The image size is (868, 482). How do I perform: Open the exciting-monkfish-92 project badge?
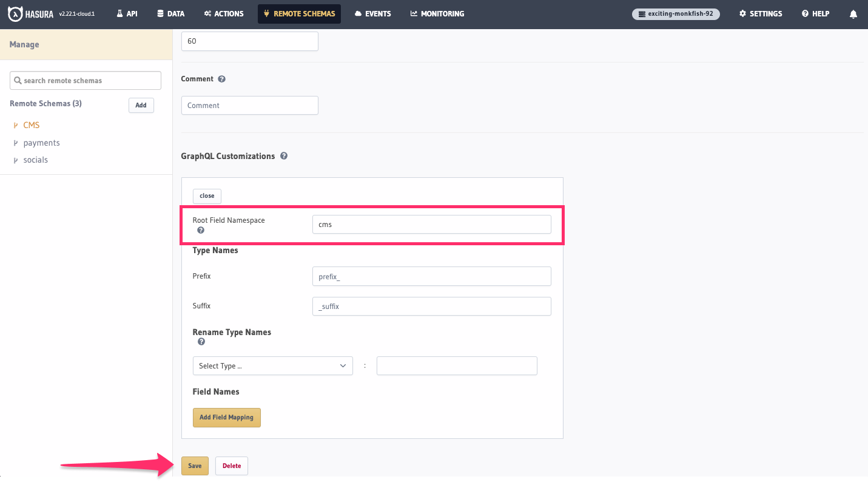676,14
